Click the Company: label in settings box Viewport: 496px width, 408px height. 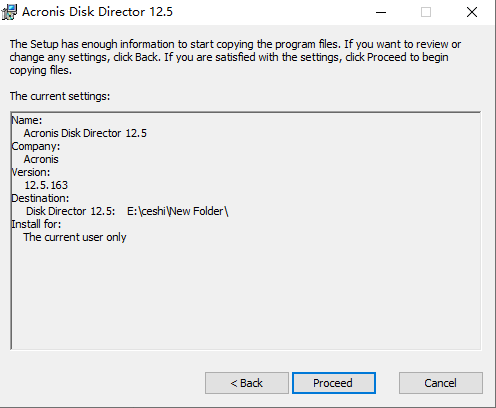point(36,146)
